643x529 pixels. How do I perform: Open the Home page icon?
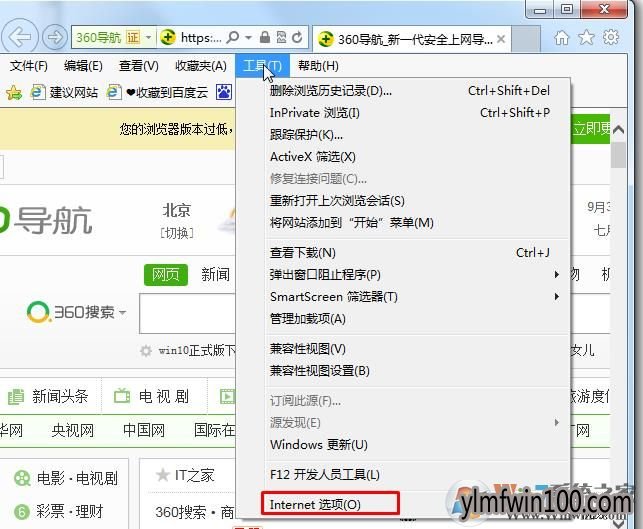[x=562, y=38]
